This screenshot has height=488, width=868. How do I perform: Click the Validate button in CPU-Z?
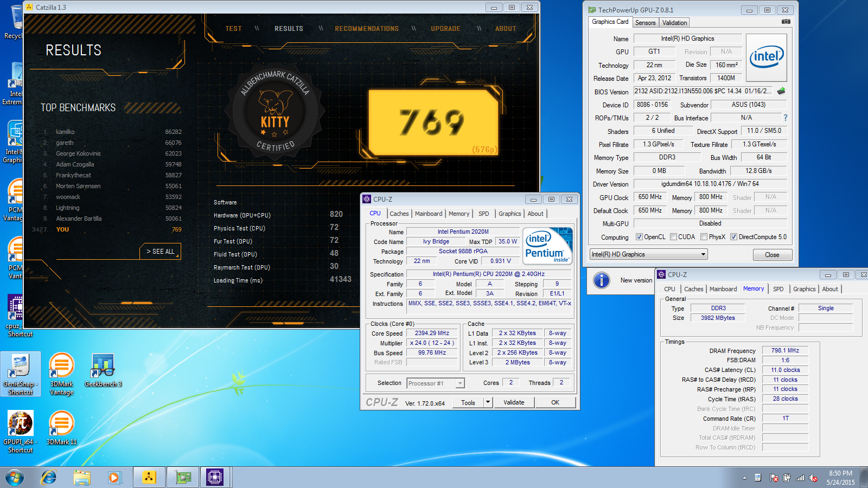click(x=514, y=402)
